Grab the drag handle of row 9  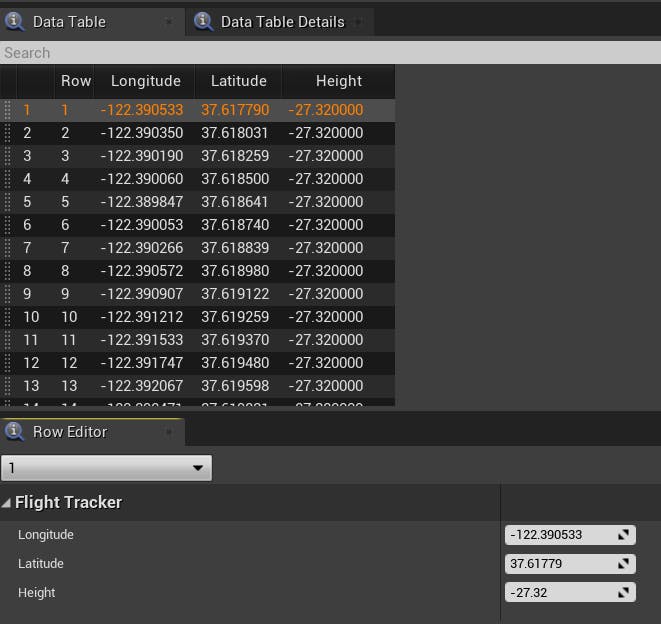point(7,294)
